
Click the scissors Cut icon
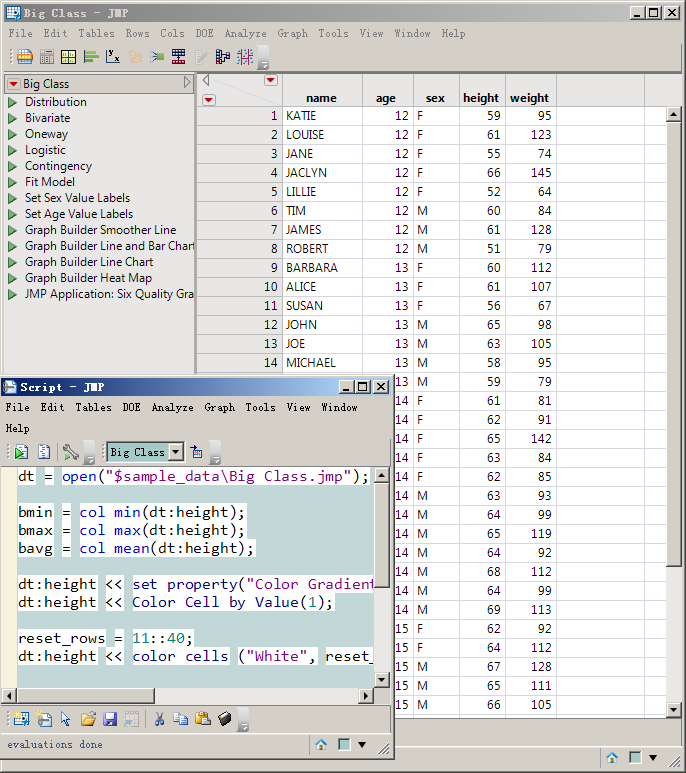[159, 718]
